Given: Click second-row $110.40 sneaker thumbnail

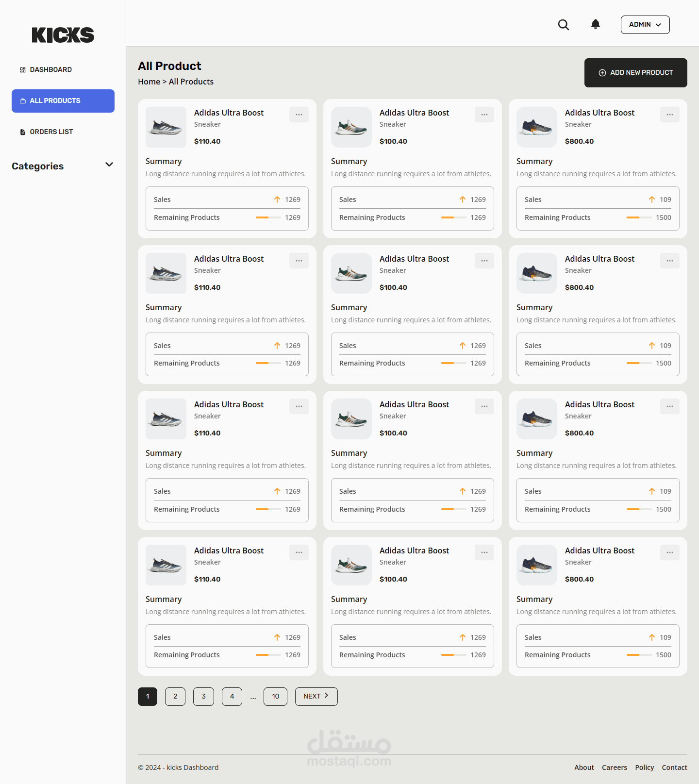Looking at the screenshot, I should point(166,273).
